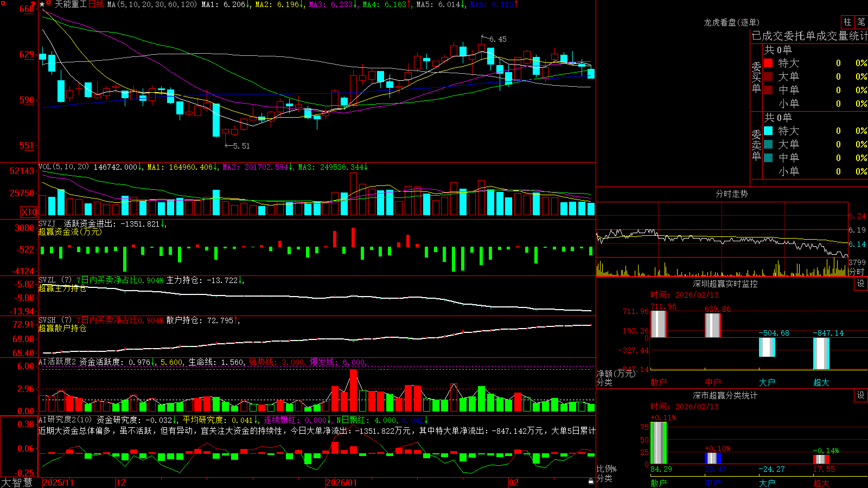
Task: Click the MA(5,10,20,30,60,120) indicator parameters
Action: 152,4
